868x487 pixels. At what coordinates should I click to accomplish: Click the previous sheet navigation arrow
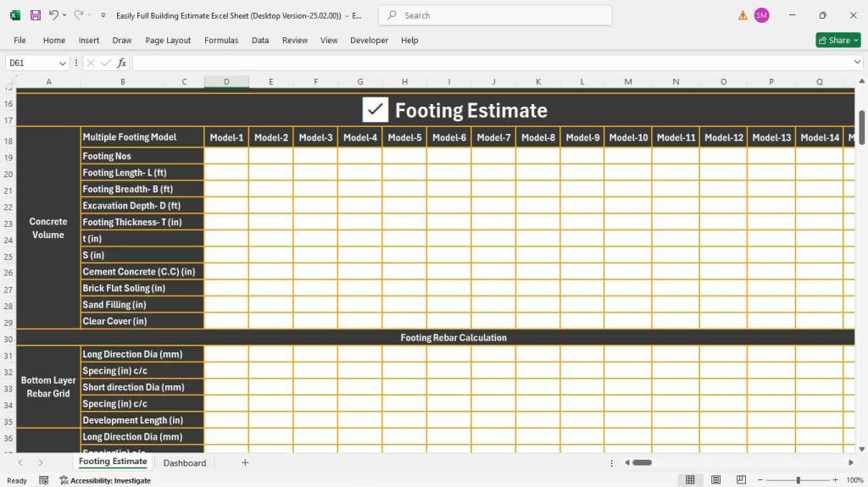click(20, 462)
